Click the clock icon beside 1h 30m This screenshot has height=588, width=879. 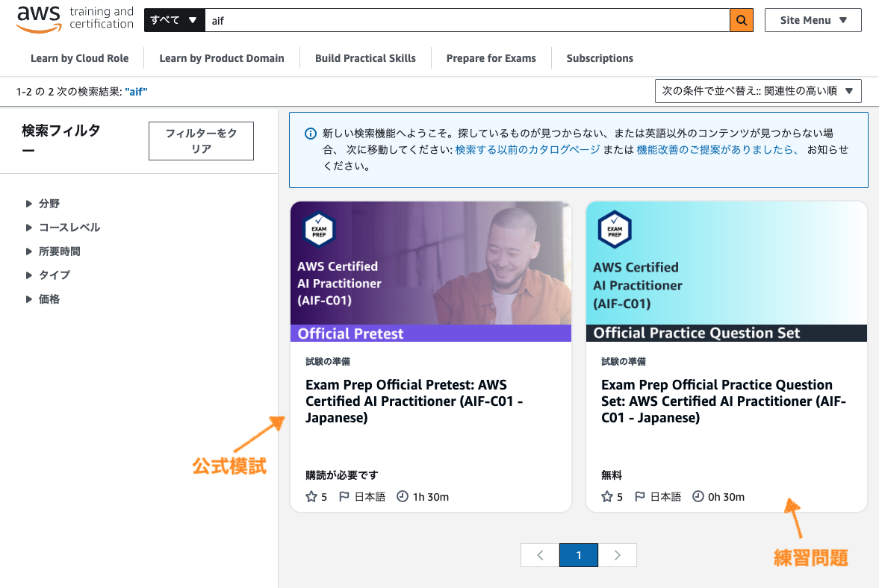(403, 497)
